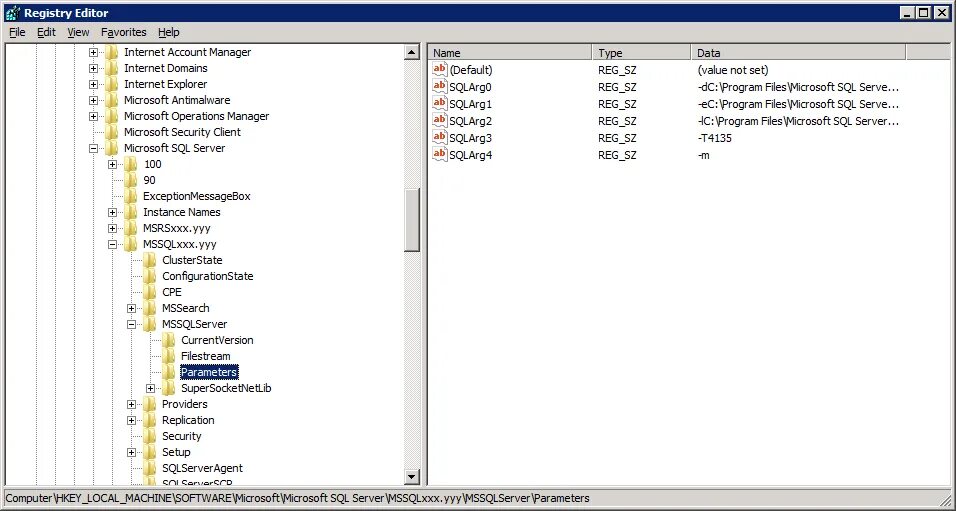Collapse the Microsoft SQL Server key
The height and width of the screenshot is (511, 956).
point(93,148)
